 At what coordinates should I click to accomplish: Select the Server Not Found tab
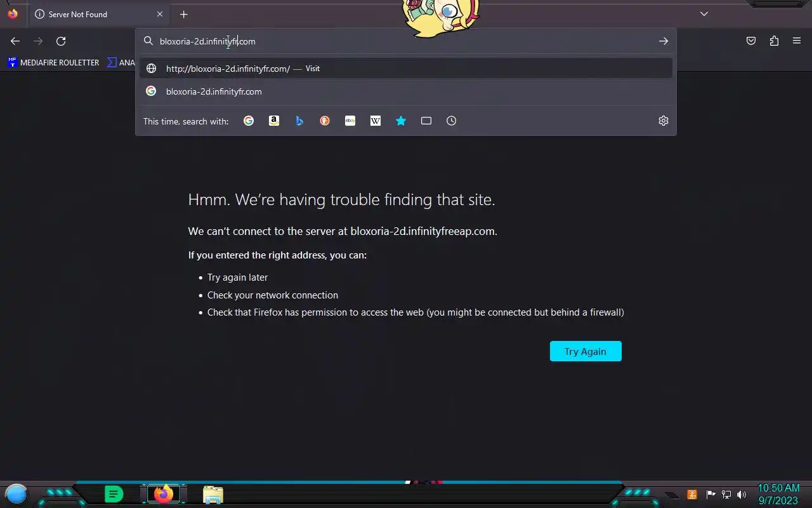pyautogui.click(x=100, y=14)
